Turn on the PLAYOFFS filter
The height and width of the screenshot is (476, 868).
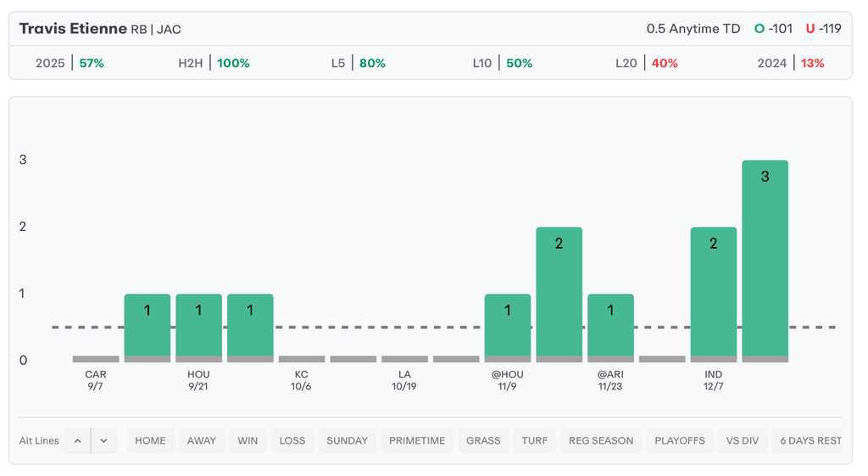pyautogui.click(x=680, y=440)
